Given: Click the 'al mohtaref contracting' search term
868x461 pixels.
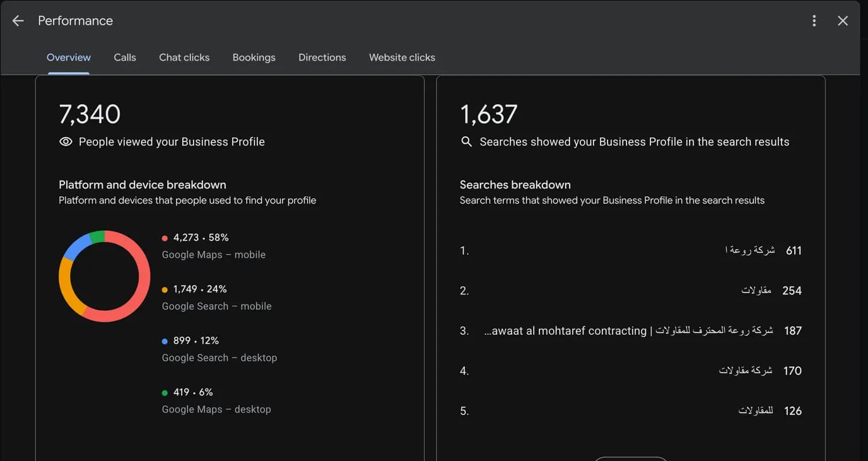Looking at the screenshot, I should [x=628, y=330].
